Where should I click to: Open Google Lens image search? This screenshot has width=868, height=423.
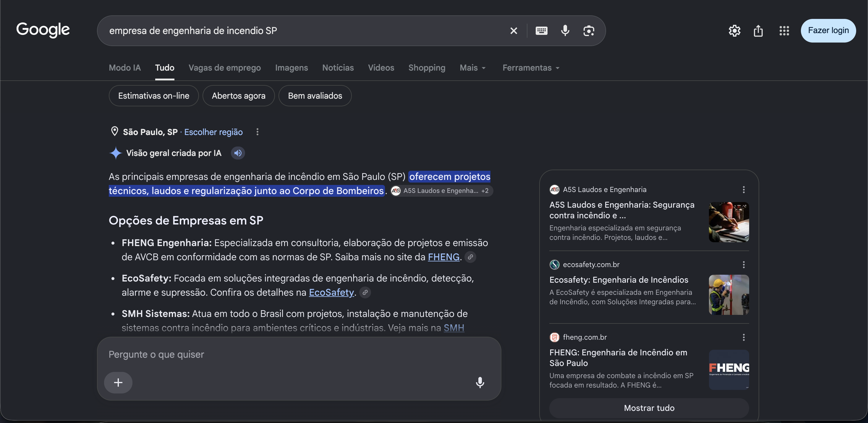589,31
